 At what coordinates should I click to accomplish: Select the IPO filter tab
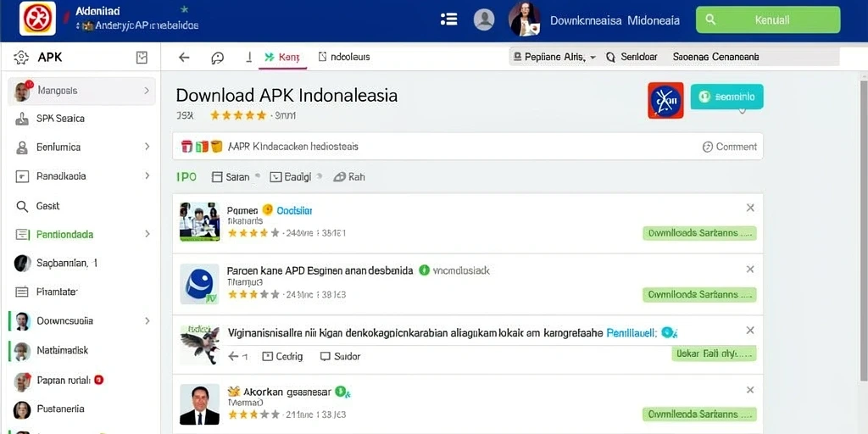pos(186,176)
